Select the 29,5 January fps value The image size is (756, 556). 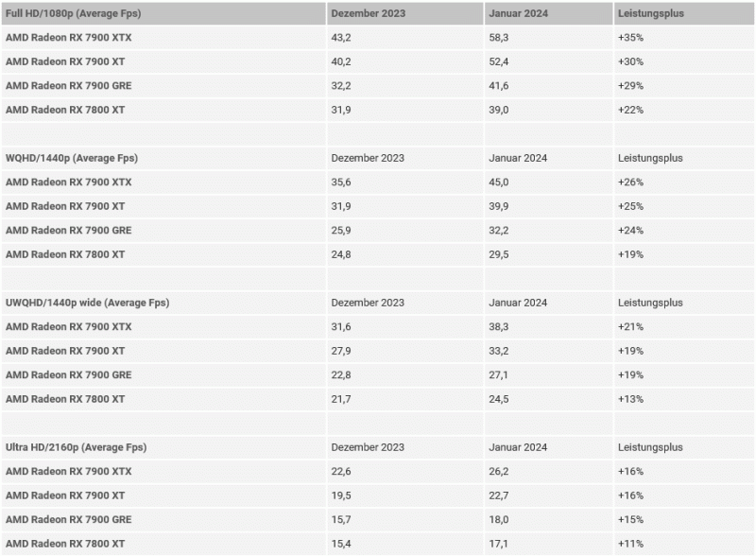tap(501, 254)
